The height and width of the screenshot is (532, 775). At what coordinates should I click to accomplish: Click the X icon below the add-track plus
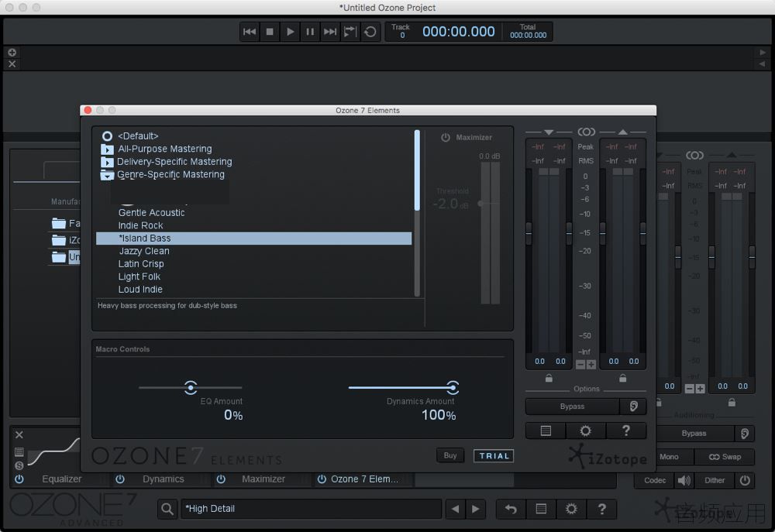pos(12,63)
